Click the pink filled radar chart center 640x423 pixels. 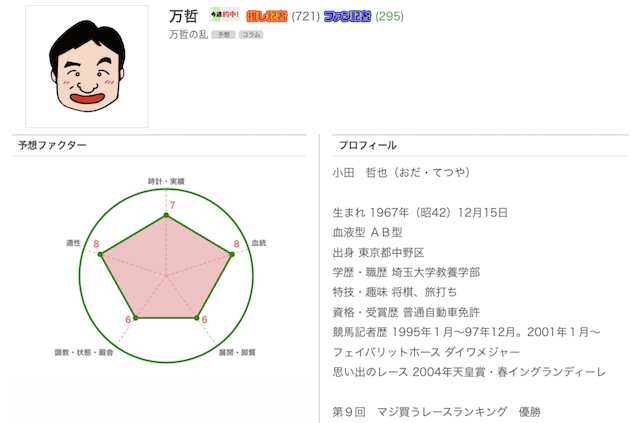coord(166,276)
